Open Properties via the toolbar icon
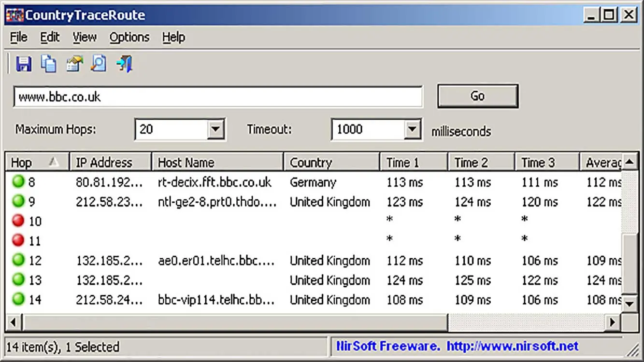This screenshot has height=362, width=644. (74, 64)
